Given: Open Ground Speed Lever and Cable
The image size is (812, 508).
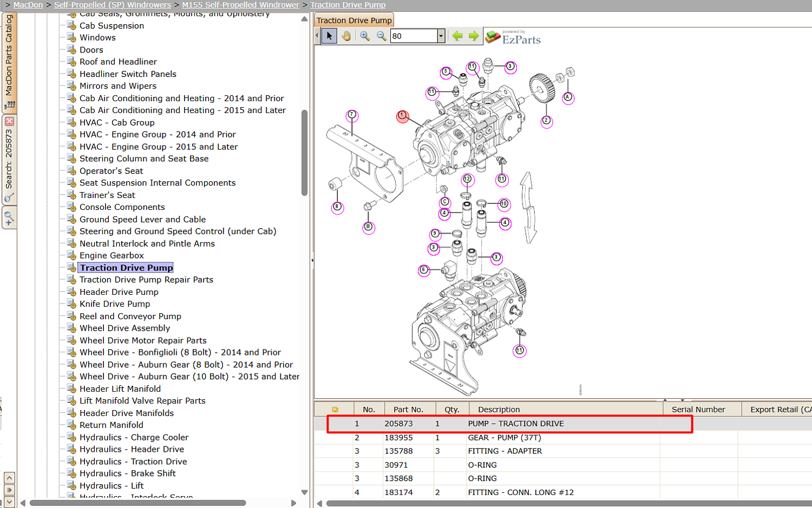Looking at the screenshot, I should [x=142, y=220].
